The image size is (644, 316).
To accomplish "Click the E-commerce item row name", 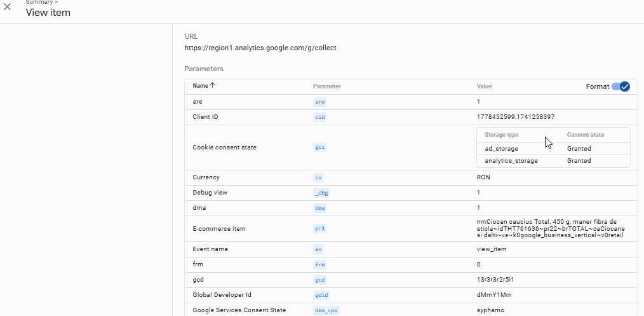I will pos(219,228).
